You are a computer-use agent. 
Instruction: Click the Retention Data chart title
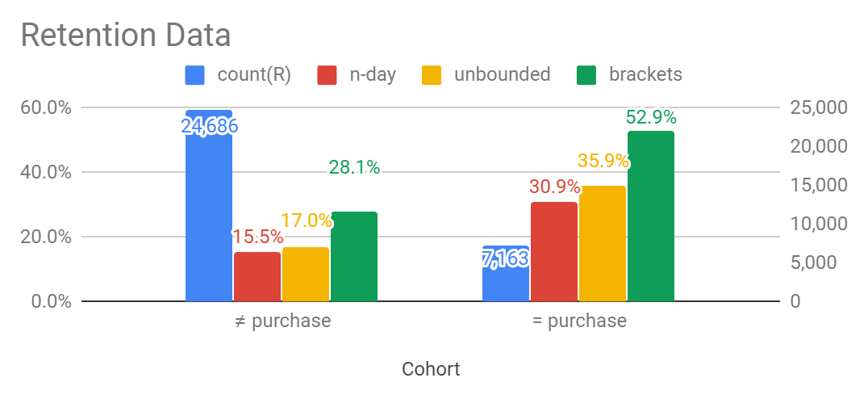pyautogui.click(x=126, y=35)
